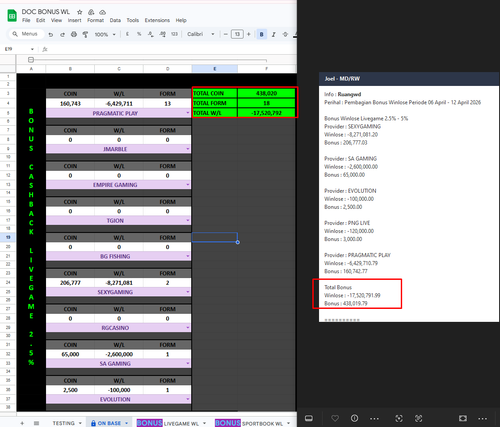Viewport: 500px width, 427px height.
Task: Open the EMPIRE GAMING dropdown arrow
Action: pyautogui.click(x=188, y=184)
